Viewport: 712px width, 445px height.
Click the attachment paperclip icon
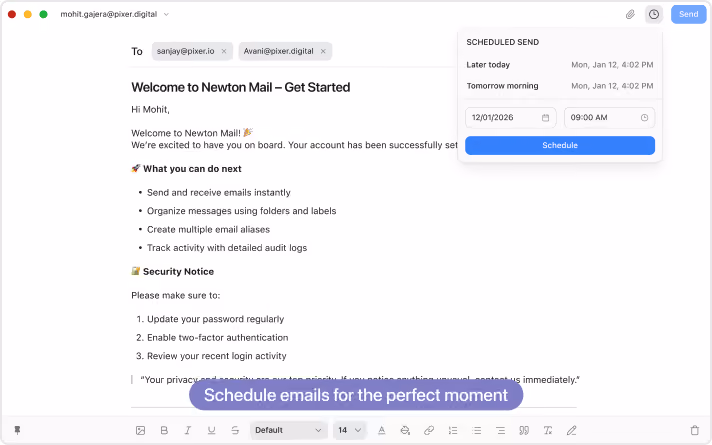[x=630, y=15]
